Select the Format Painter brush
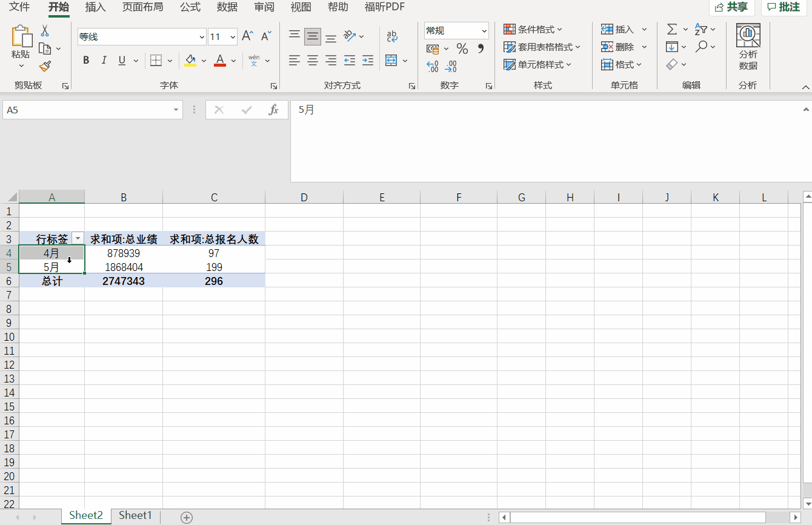The image size is (812, 525). 45,66
